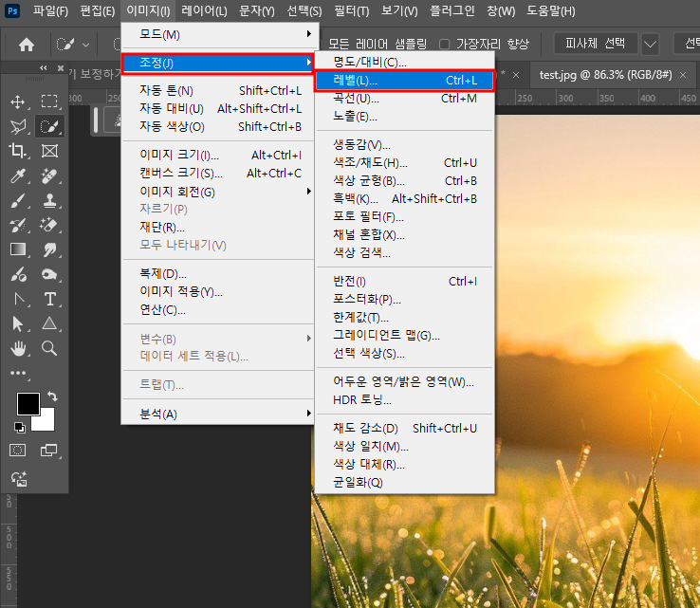Select the Quick Selection tool in toolbox
700x608 pixels.
pos(49,127)
